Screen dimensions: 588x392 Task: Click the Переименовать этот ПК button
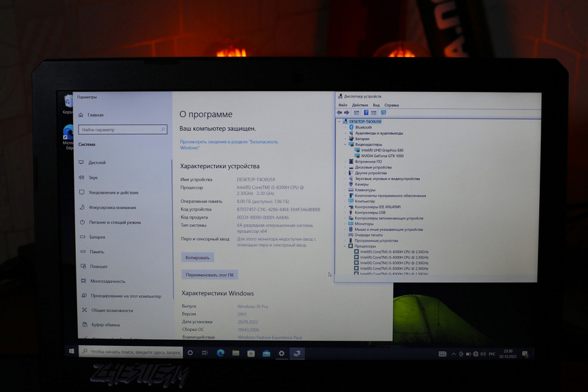click(x=209, y=275)
